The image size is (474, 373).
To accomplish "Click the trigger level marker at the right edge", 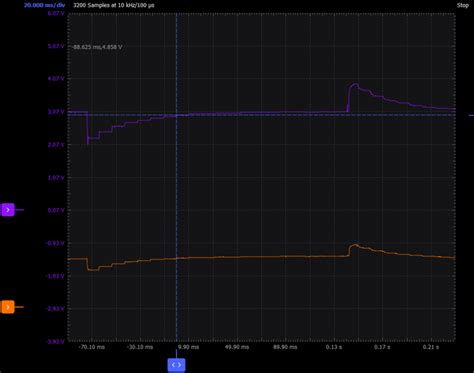I will (471, 115).
